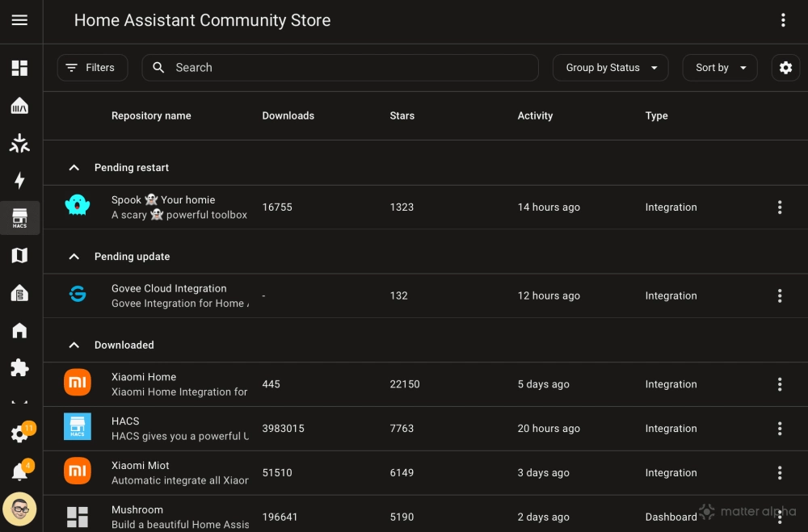Open Govee Cloud Integration row options menu
Image resolution: width=808 pixels, height=532 pixels.
click(780, 295)
